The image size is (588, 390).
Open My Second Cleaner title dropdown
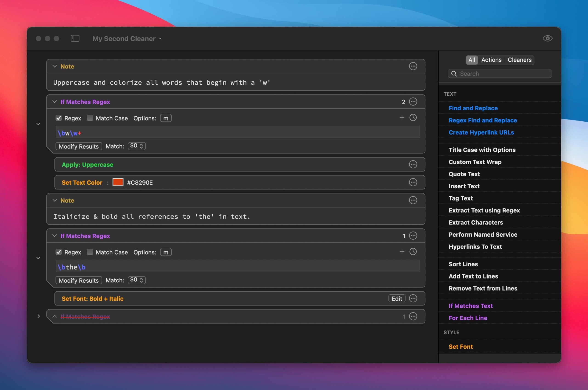[x=127, y=39]
